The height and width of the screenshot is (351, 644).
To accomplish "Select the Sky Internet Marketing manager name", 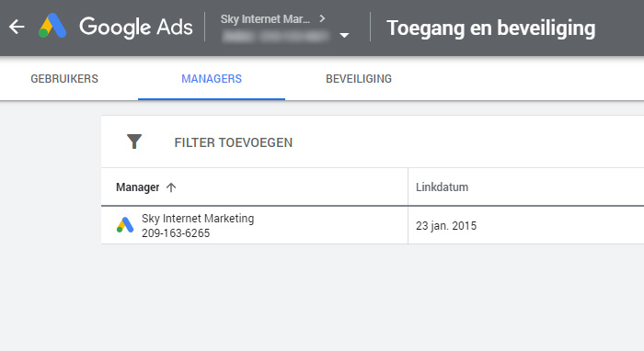I will tap(198, 219).
